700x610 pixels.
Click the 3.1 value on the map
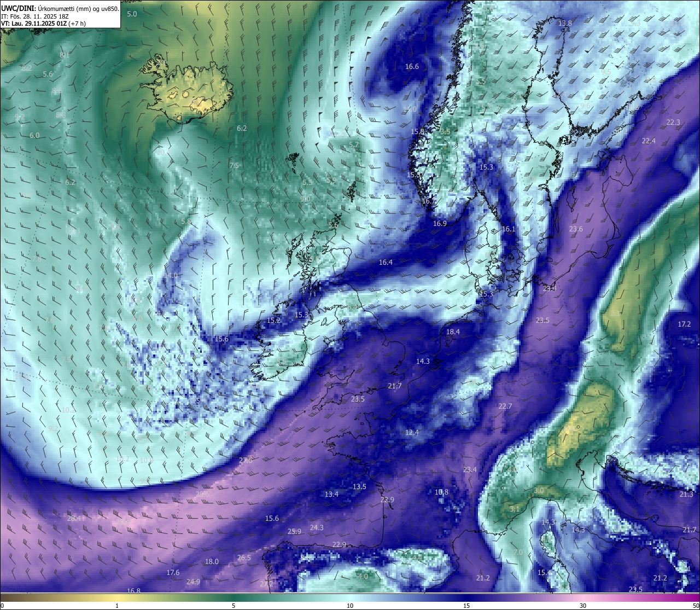coord(514,509)
